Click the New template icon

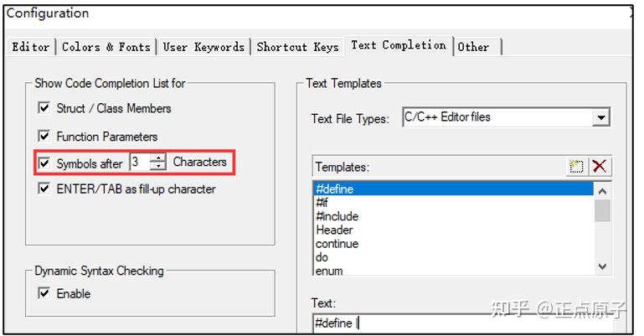click(576, 166)
